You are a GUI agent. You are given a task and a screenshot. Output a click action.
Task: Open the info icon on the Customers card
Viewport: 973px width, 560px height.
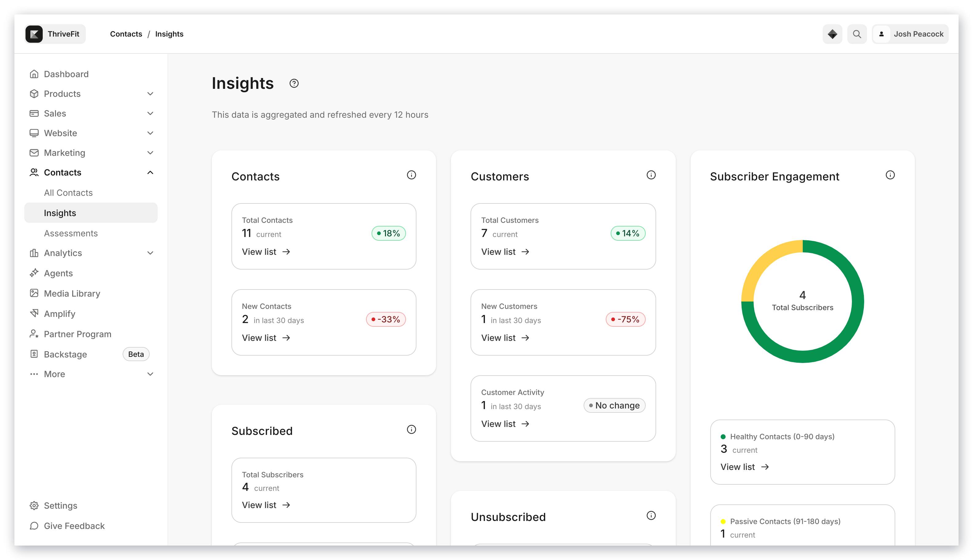point(651,175)
